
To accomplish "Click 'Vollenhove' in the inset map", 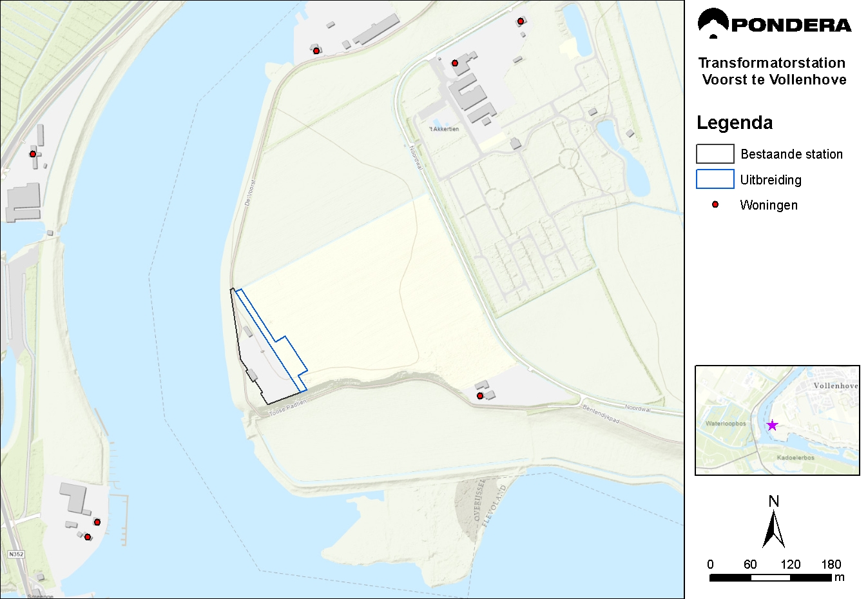I will (836, 386).
